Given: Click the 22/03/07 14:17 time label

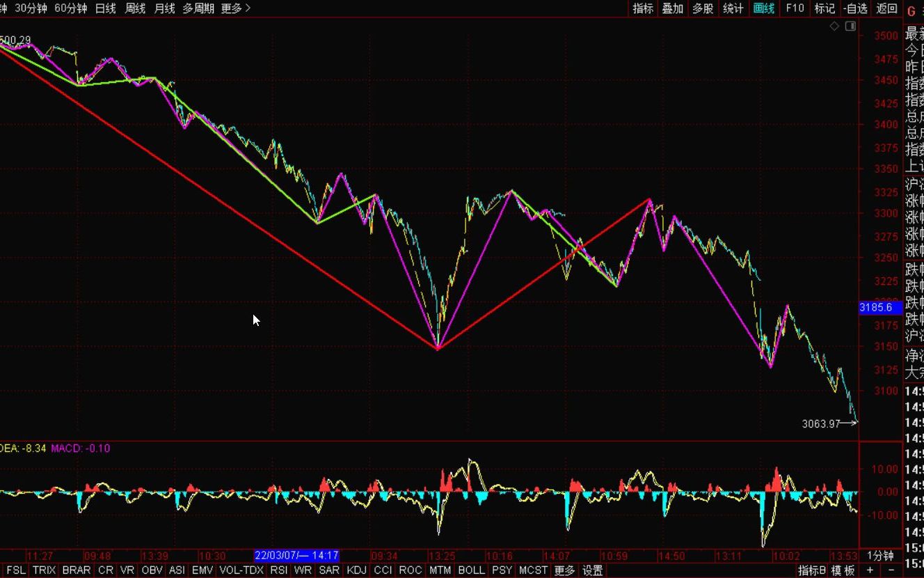Looking at the screenshot, I should pos(296,556).
